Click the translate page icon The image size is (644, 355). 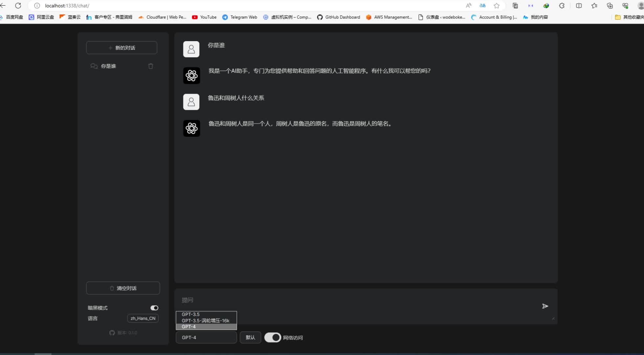[482, 6]
